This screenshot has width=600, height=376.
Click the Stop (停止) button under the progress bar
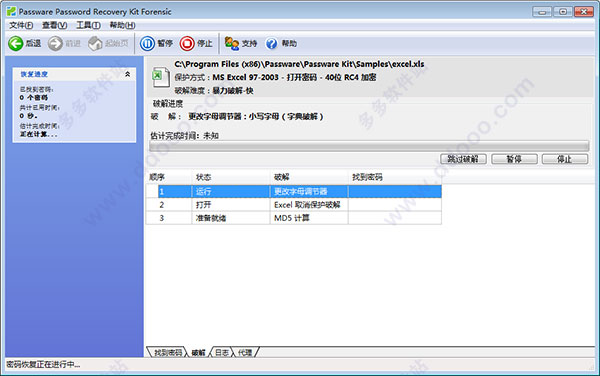[x=565, y=159]
